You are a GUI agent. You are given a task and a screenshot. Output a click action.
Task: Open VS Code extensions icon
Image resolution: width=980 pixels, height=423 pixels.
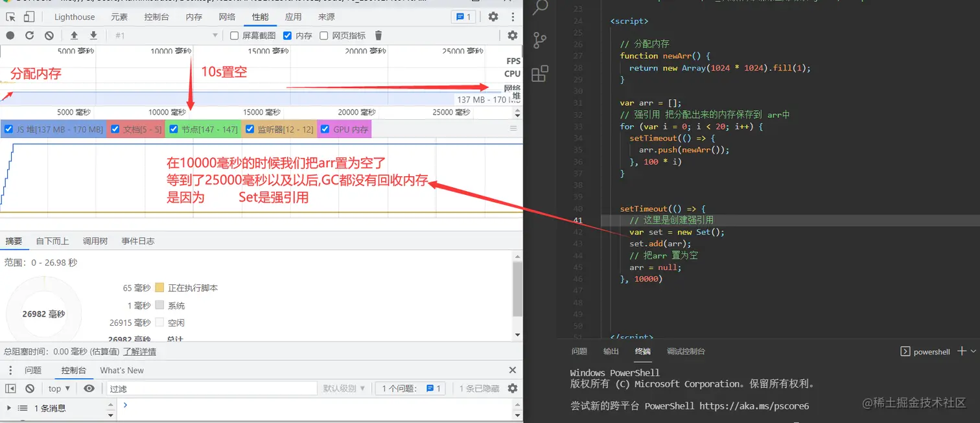pyautogui.click(x=540, y=74)
